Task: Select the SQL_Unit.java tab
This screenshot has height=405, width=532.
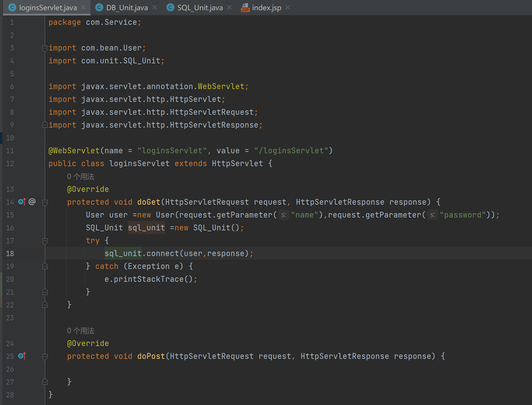Action: pyautogui.click(x=199, y=8)
